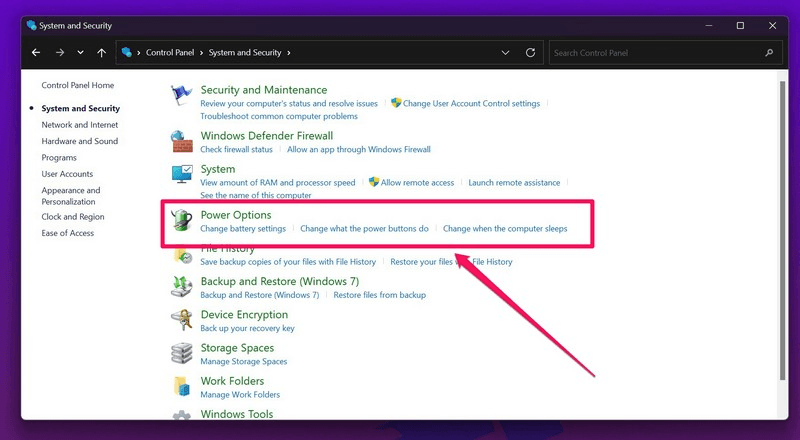Click the Windows Defender Firewall brick icon

coord(181,141)
